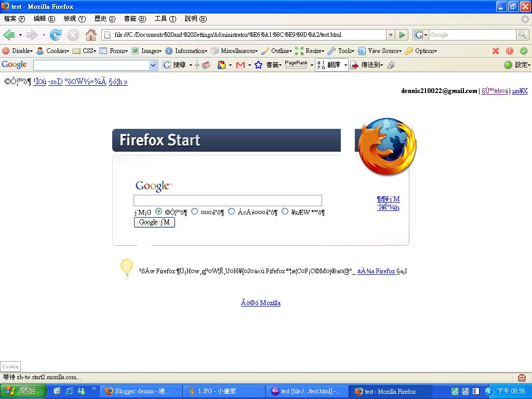This screenshot has width=532, height=399.
Task: Open the 工具 (T) menu
Action: click(x=165, y=19)
